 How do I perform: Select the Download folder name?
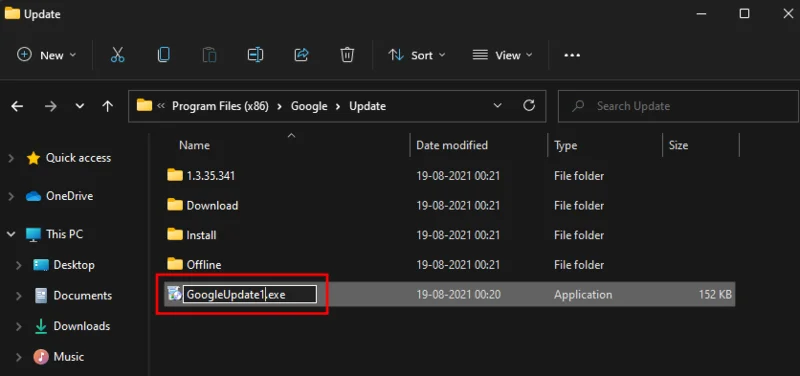point(212,206)
